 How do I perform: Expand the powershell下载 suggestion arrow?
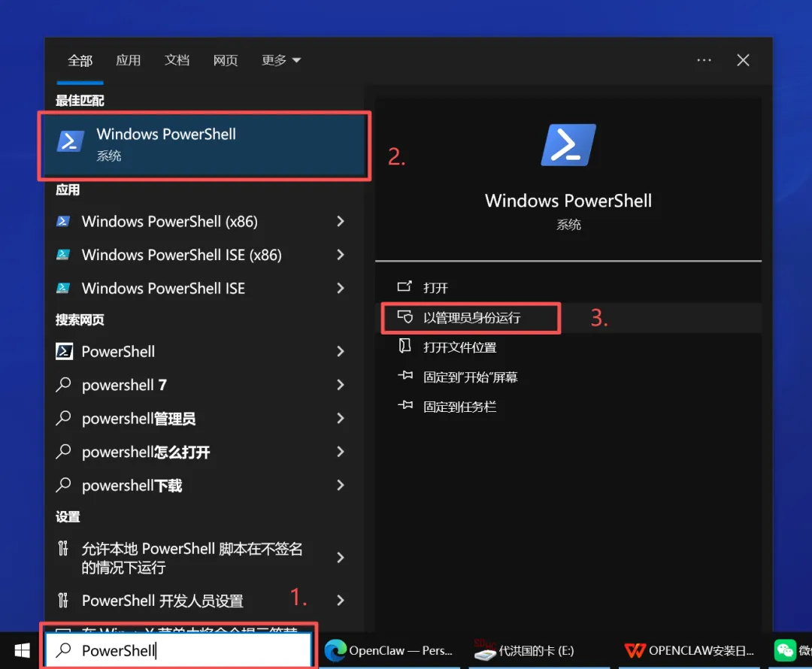pos(341,485)
